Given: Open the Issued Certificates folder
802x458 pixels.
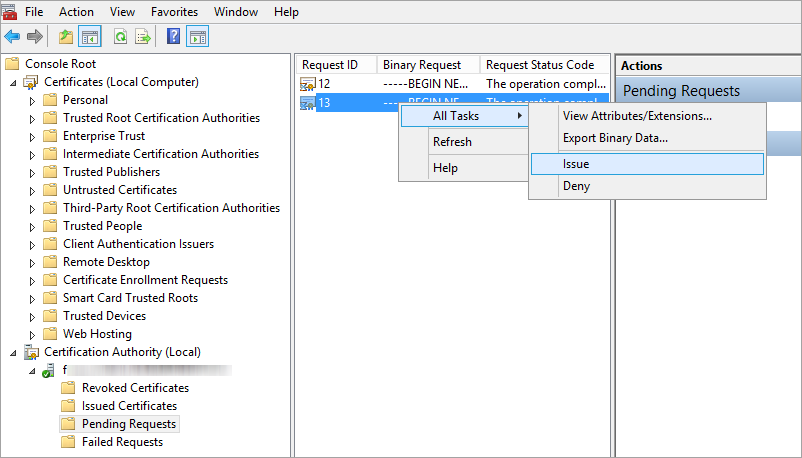Looking at the screenshot, I should pos(129,406).
